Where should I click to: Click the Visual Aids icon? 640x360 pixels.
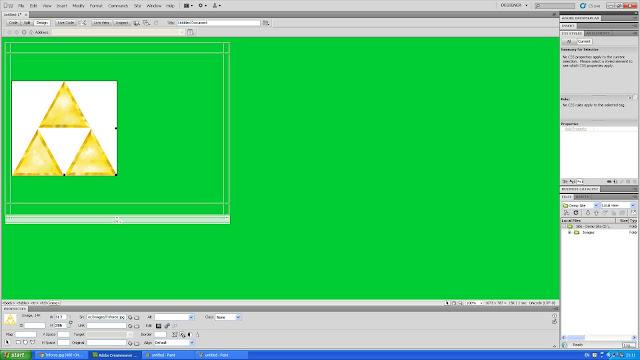click(147, 23)
